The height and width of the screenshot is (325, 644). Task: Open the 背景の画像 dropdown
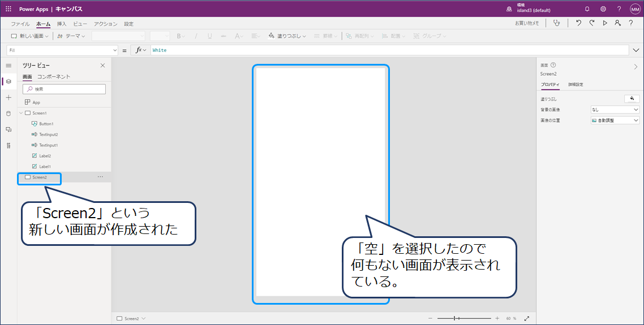[x=615, y=110]
